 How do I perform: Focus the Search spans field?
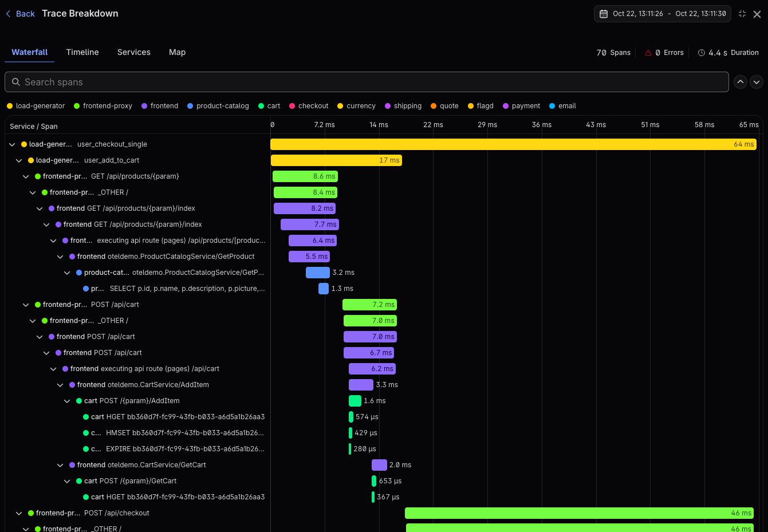[367, 82]
